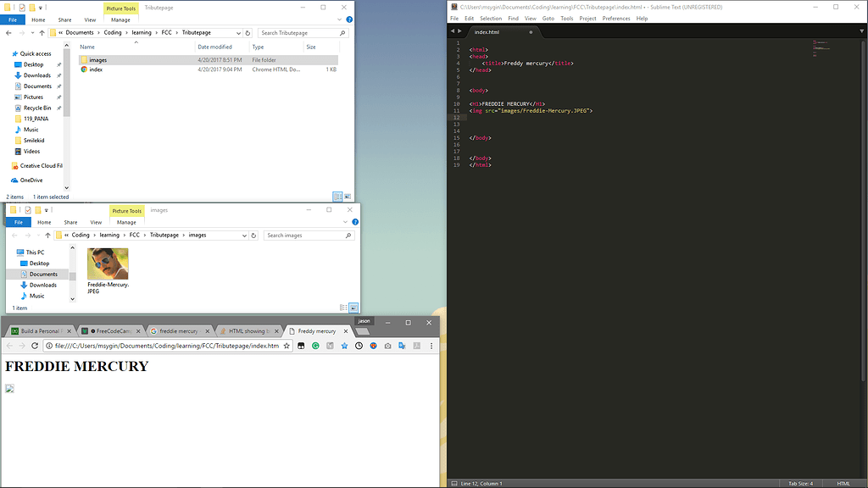Image resolution: width=868 pixels, height=488 pixels.
Task: Switch to the freddie mercury Google tab
Action: [x=178, y=331]
